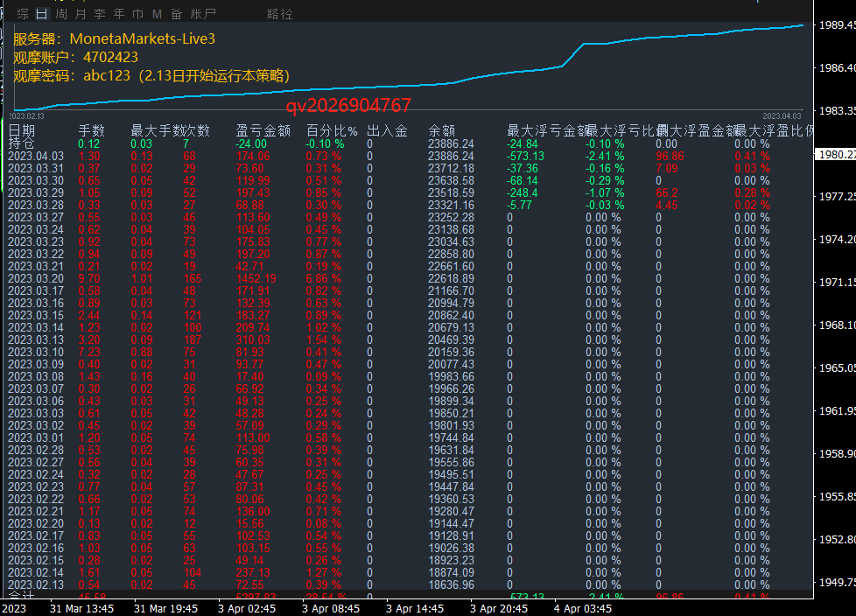This screenshot has width=856, height=616.
Task: Click the 237.13 profit value
Action: pos(253,573)
